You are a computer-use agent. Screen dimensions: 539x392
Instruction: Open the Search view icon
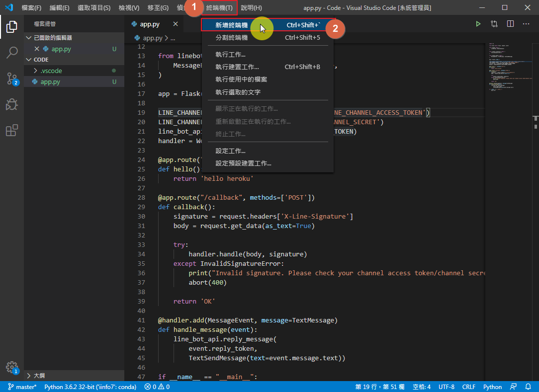[x=12, y=53]
